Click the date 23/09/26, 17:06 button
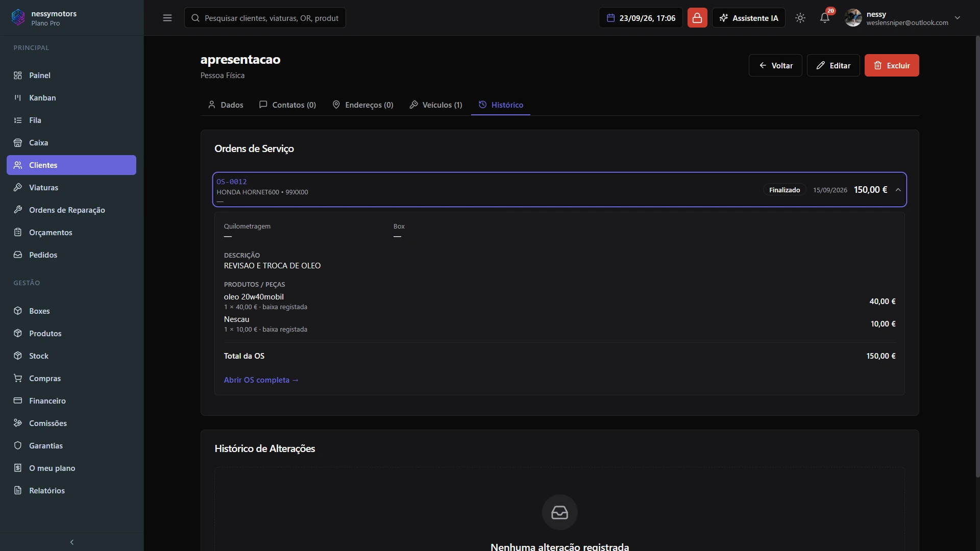The height and width of the screenshot is (551, 980). click(641, 18)
